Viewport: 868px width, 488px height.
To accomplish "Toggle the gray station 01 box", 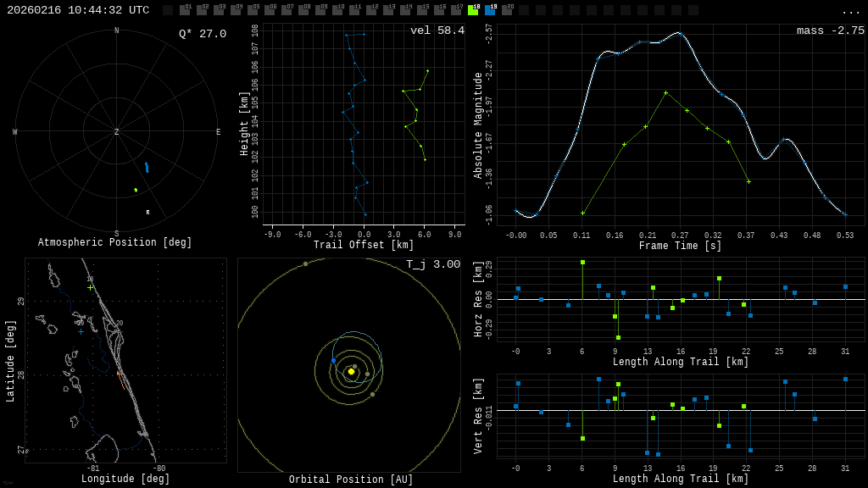I will click(x=185, y=10).
